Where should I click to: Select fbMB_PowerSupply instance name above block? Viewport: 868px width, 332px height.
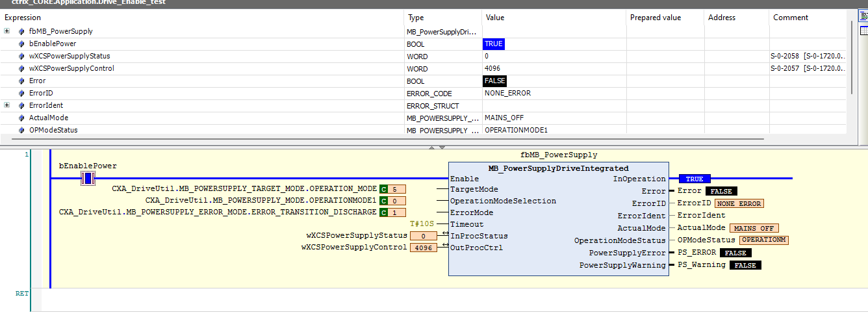[559, 155]
